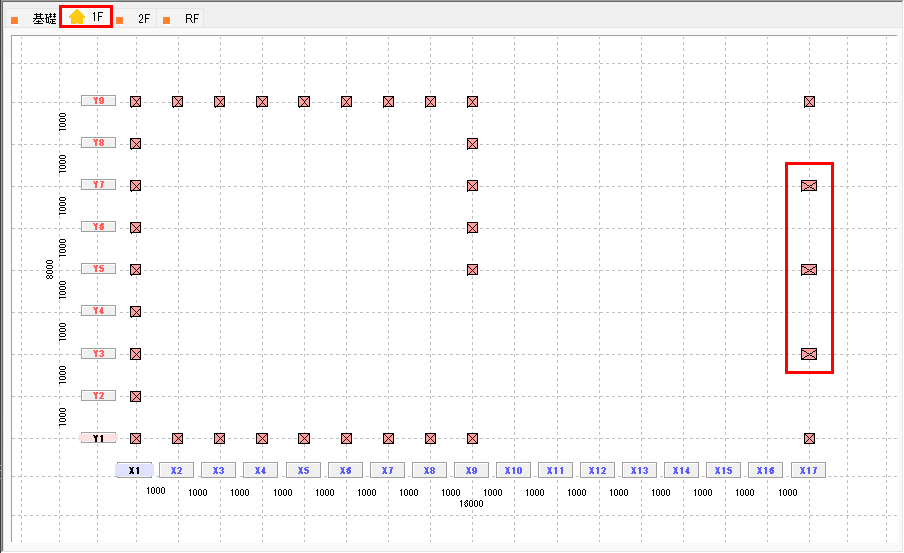The image size is (904, 553).
Task: Select wide column at X17-Y7
Action: pos(809,185)
